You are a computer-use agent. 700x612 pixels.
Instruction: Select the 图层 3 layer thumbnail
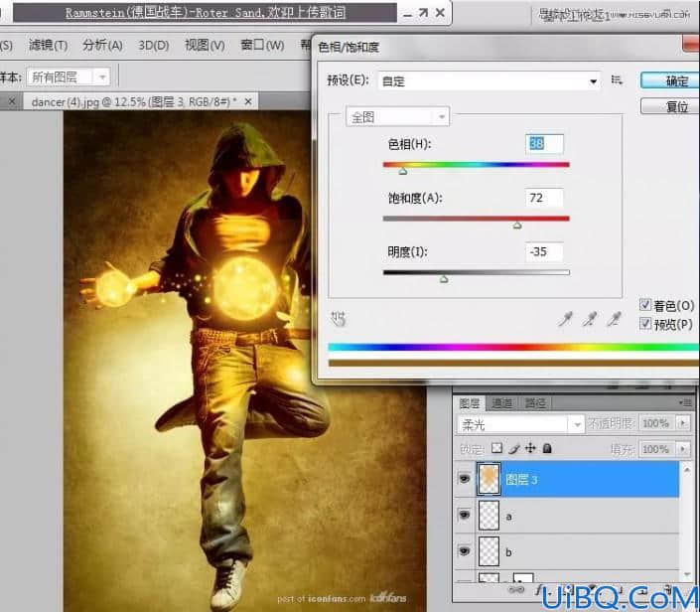489,479
